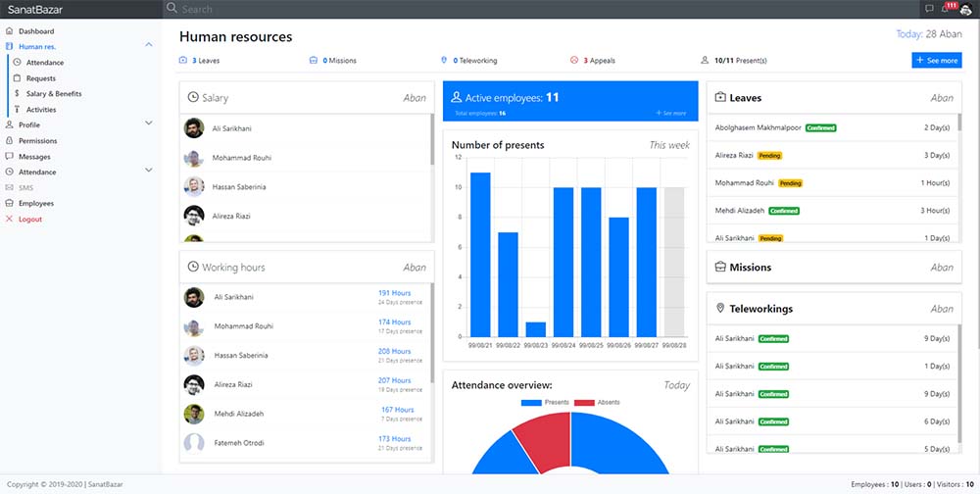The width and height of the screenshot is (980, 494).
Task: Expand the bottom Attendance menu chevron
Action: pos(149,171)
